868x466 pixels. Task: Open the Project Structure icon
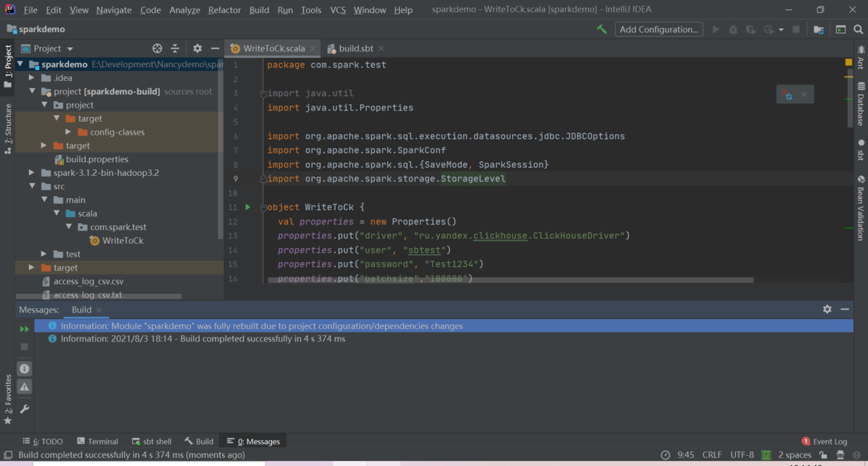(818, 30)
